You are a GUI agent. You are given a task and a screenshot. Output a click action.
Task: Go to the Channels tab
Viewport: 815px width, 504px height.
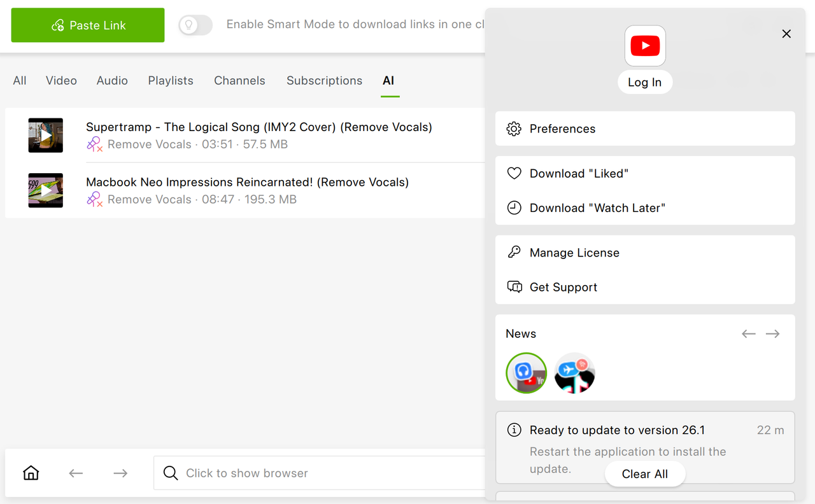[239, 81]
